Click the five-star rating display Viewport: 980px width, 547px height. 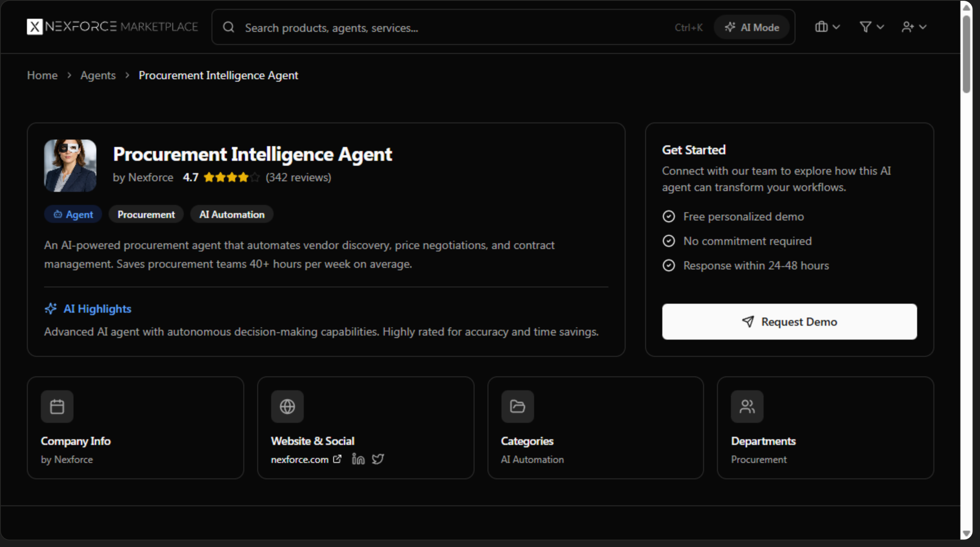(x=231, y=177)
